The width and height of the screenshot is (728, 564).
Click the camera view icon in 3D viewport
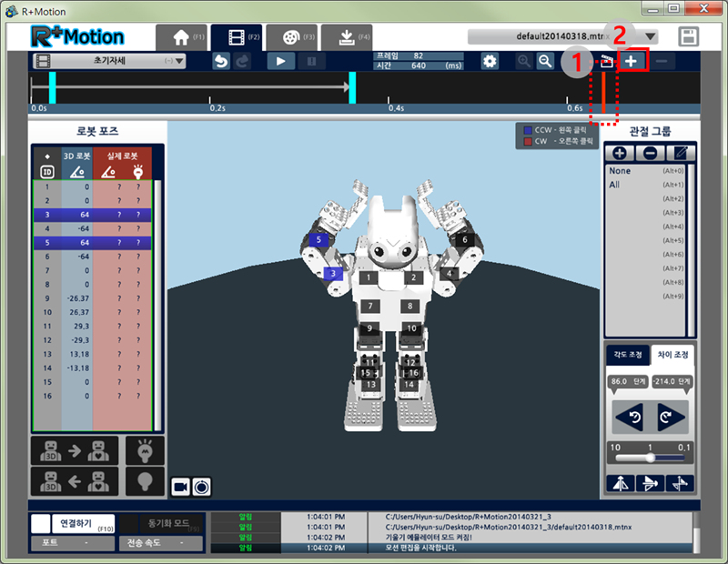(x=180, y=487)
